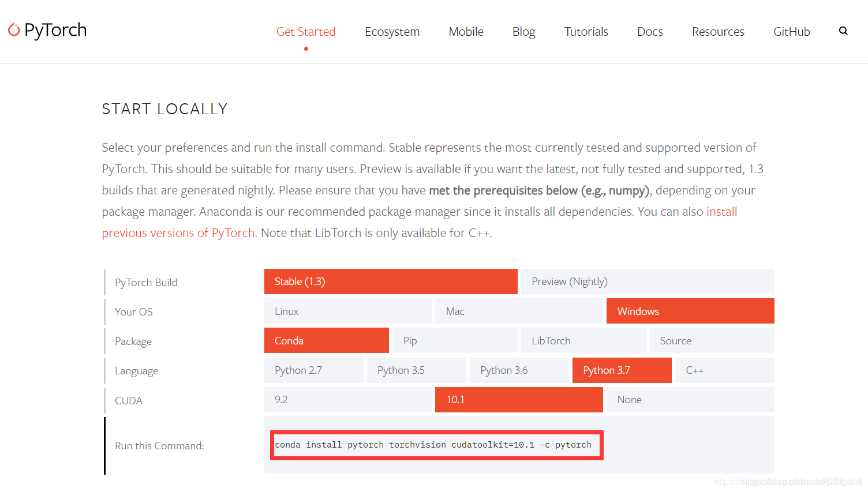
Task: Click the Run this Command label
Action: [x=159, y=445]
